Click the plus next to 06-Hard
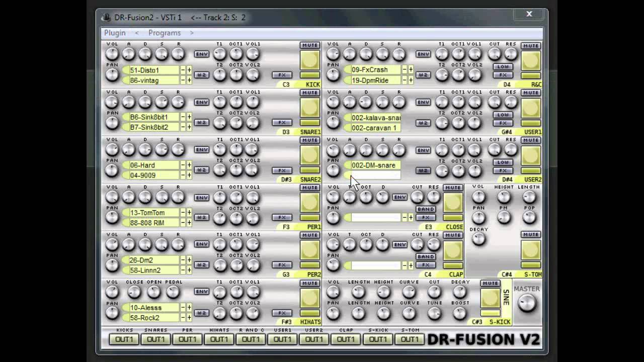 [x=189, y=165]
